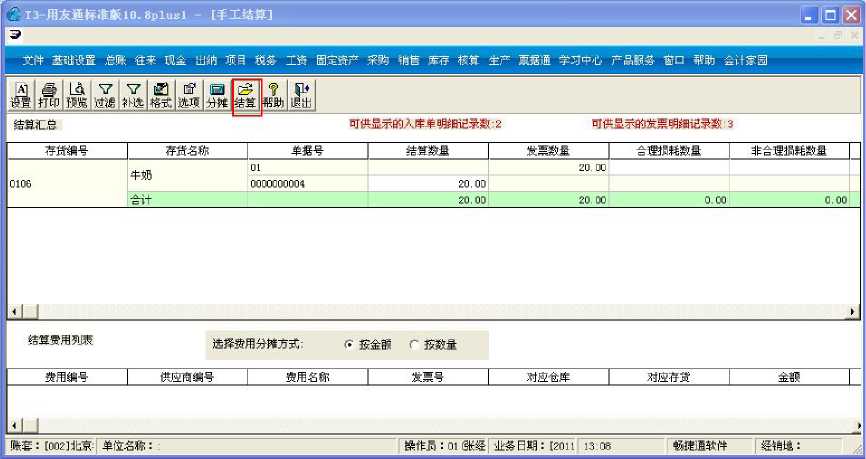Select the 过滤 filter tool

(105, 96)
